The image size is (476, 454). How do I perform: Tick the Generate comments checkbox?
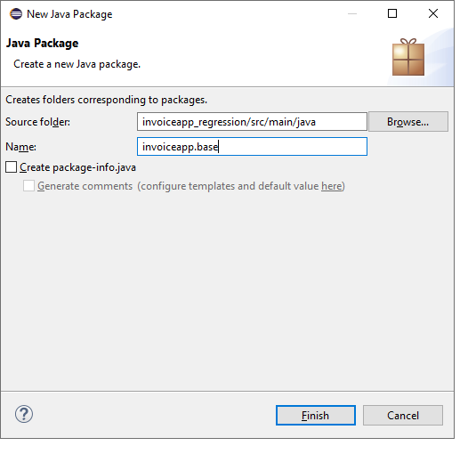coord(28,186)
